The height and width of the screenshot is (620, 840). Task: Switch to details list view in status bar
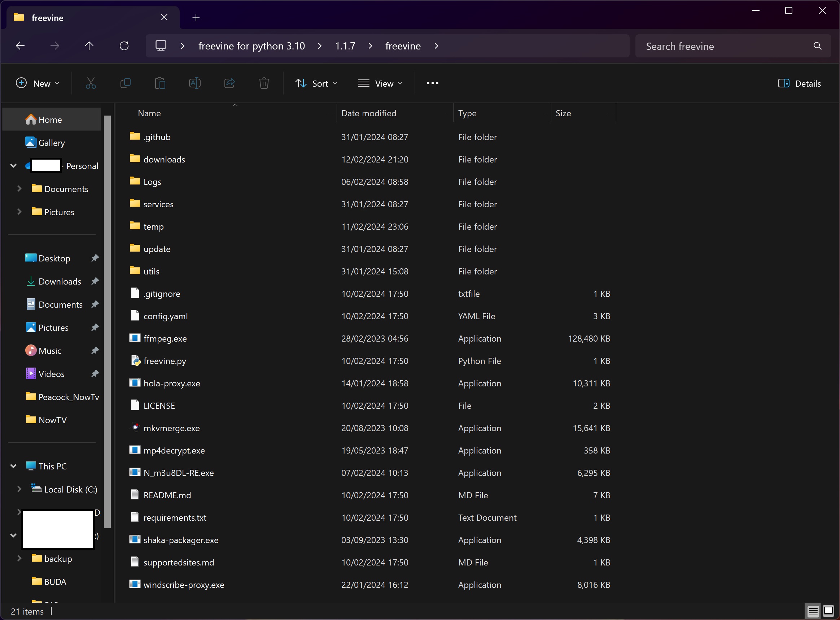(x=813, y=611)
